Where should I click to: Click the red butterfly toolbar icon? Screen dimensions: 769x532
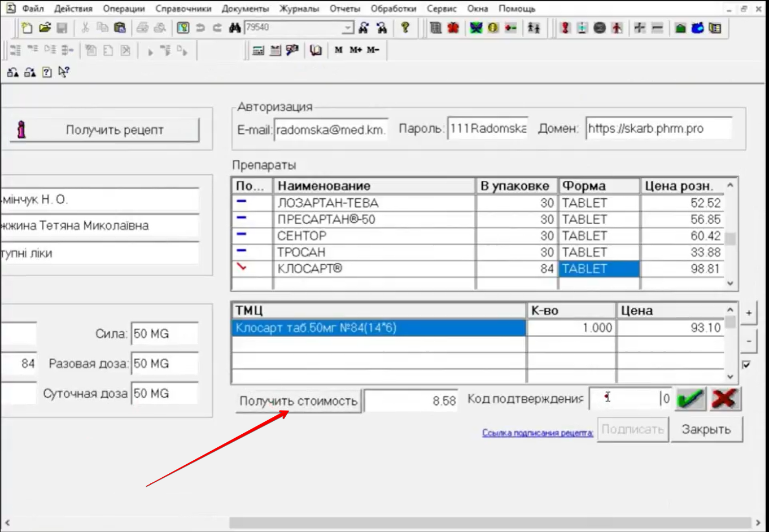click(x=453, y=28)
